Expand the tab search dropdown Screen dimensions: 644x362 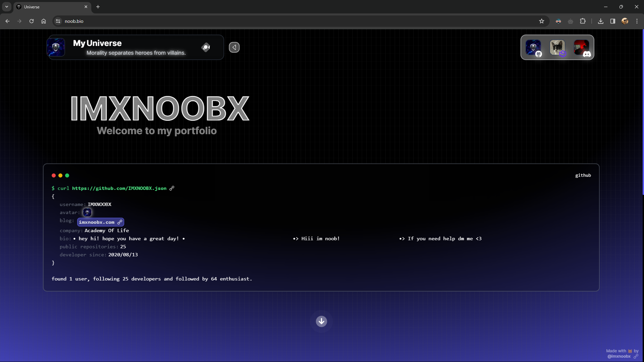7,7
